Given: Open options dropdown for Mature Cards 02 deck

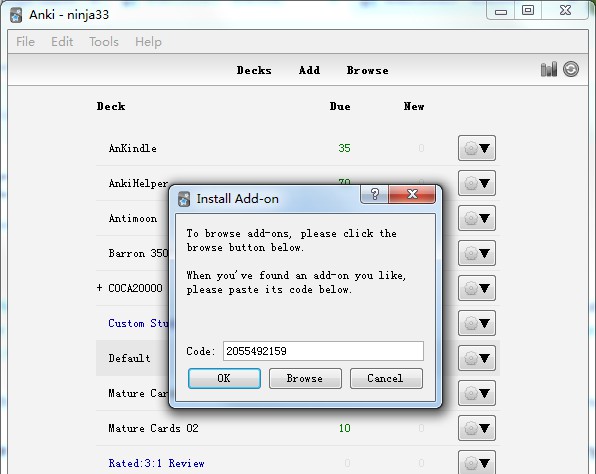Looking at the screenshot, I should click(477, 428).
